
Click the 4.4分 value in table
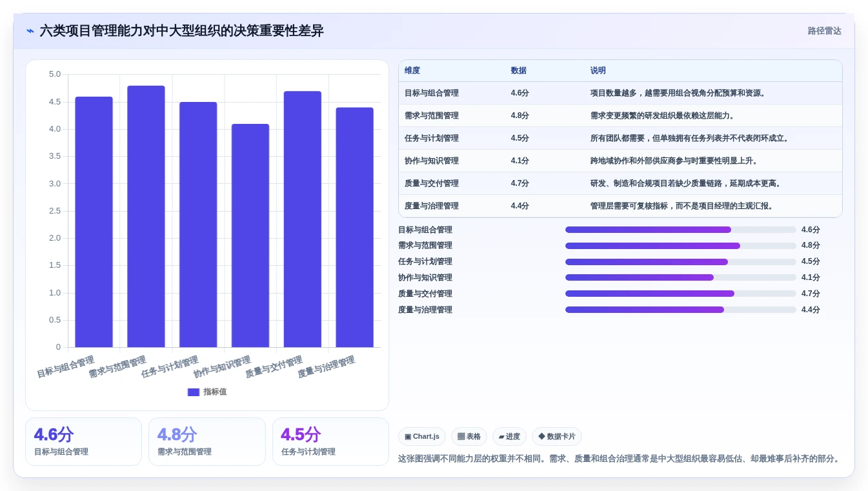click(520, 206)
